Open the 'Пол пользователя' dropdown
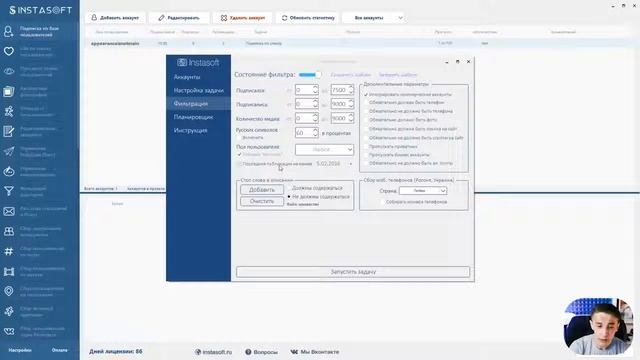The width and height of the screenshot is (640, 360). (324, 150)
